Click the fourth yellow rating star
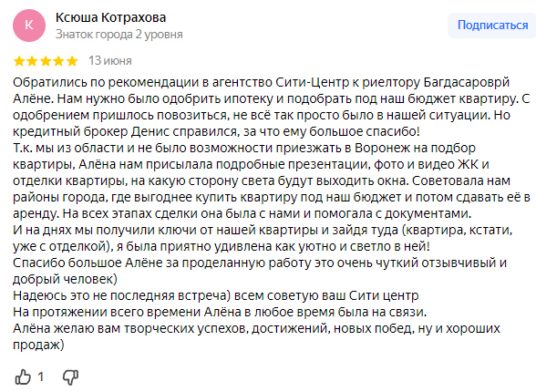 (x=58, y=61)
